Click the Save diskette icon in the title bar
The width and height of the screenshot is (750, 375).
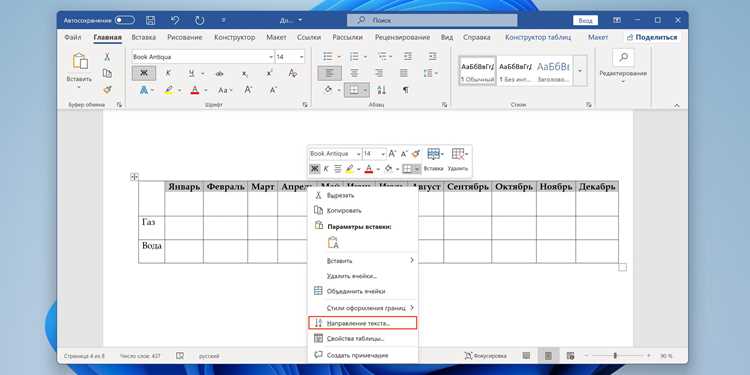[x=150, y=21]
